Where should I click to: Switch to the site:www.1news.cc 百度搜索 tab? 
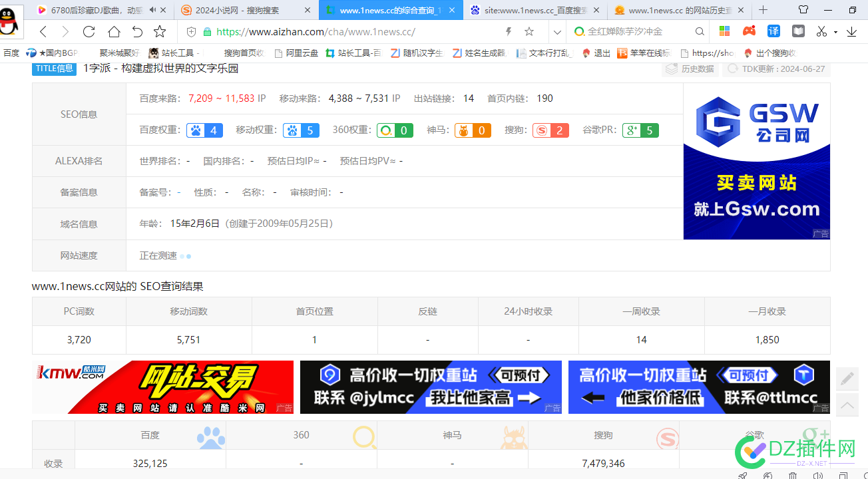tap(536, 10)
